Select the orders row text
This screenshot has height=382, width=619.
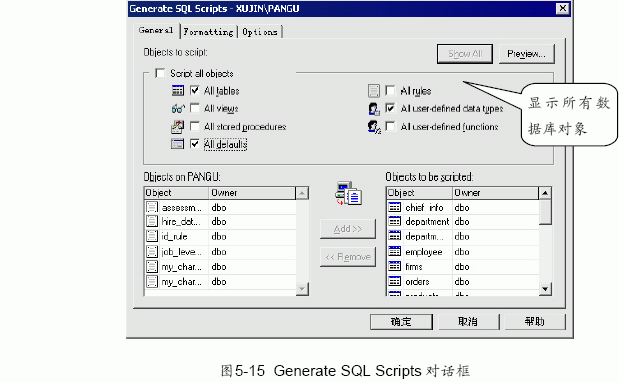click(417, 281)
